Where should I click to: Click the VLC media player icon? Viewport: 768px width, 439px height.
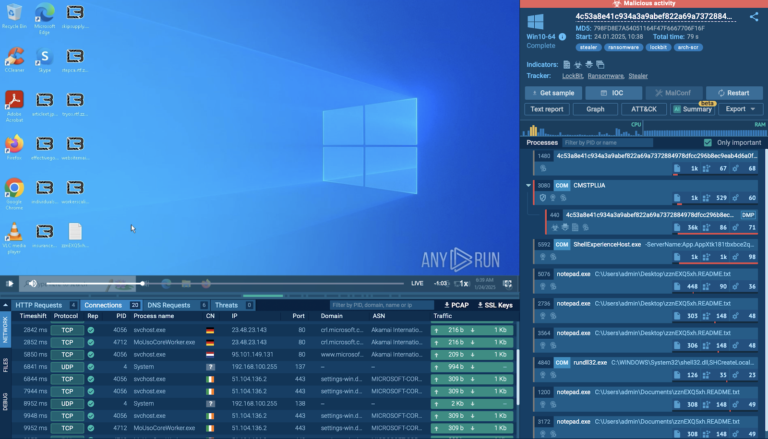[14, 232]
